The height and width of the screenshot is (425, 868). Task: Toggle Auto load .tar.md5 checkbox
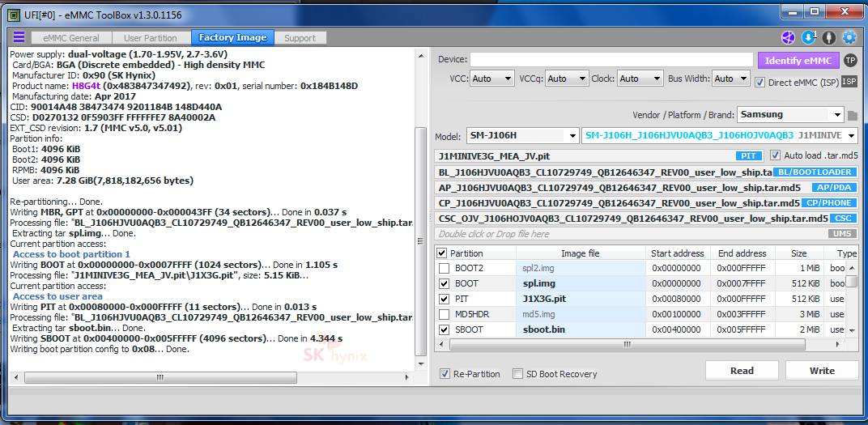775,155
